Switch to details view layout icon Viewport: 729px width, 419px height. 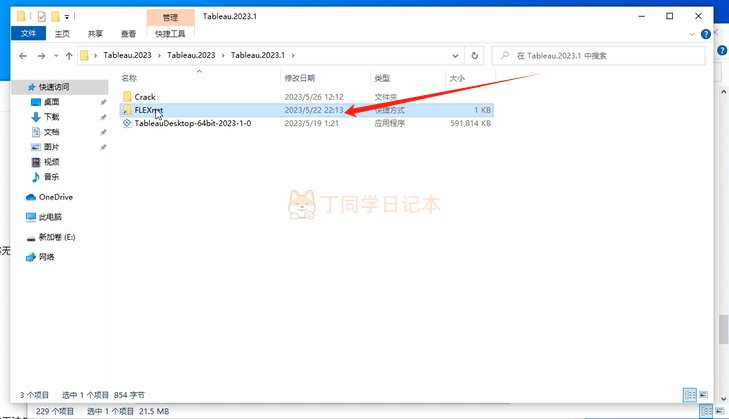point(690,395)
